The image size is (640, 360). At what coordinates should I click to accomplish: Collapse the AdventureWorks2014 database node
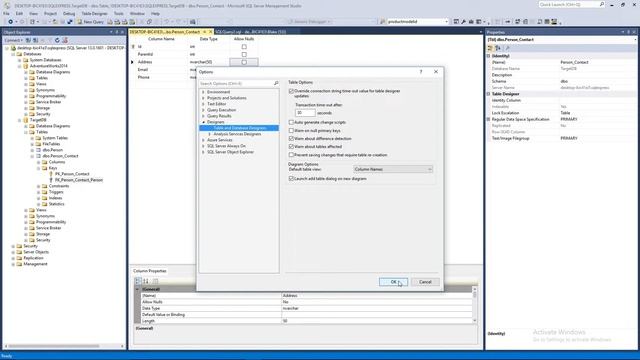click(20, 66)
